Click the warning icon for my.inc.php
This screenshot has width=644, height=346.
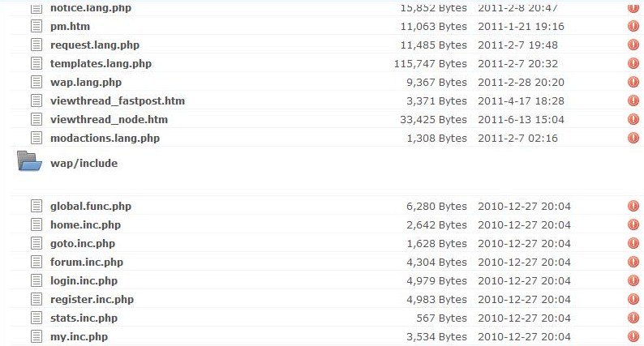click(633, 336)
